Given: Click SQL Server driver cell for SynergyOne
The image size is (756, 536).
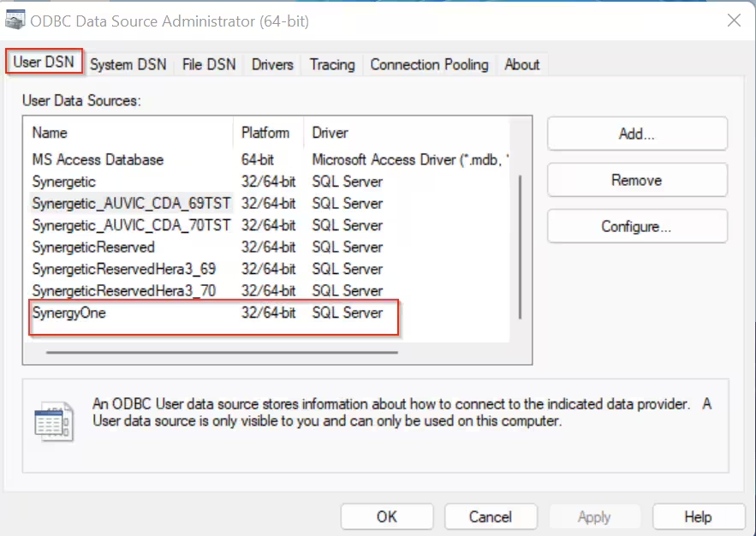Looking at the screenshot, I should point(347,313).
